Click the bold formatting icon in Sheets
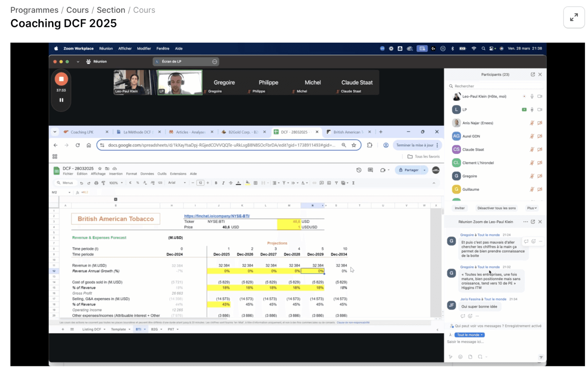The image size is (588, 374). [x=216, y=183]
